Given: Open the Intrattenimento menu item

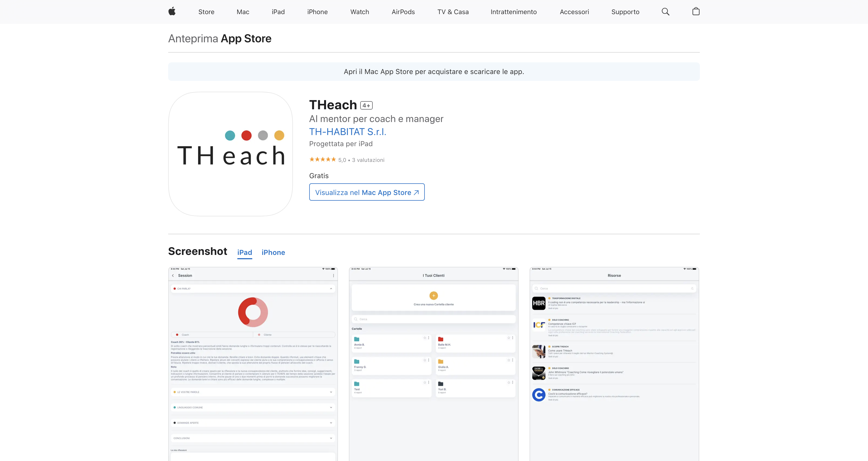Looking at the screenshot, I should point(513,12).
